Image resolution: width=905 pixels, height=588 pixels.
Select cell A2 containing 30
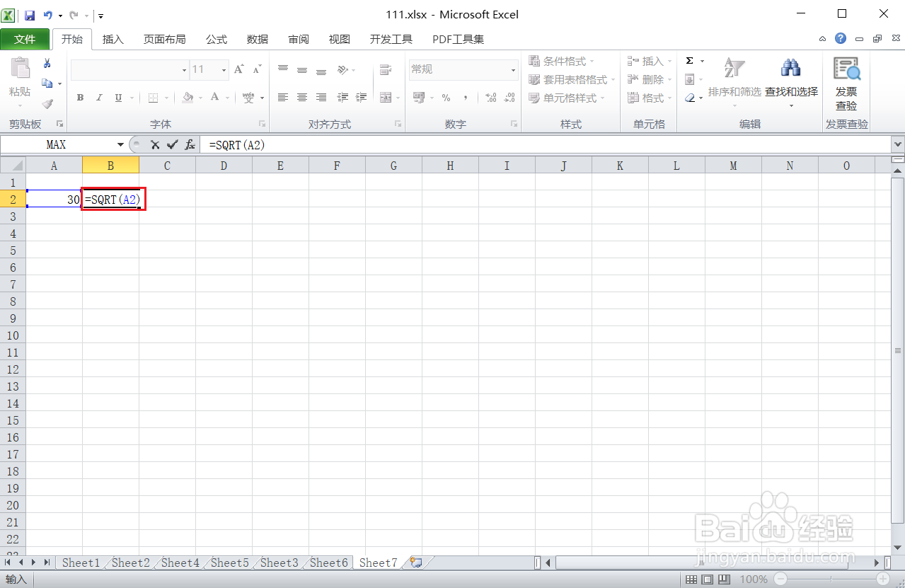pos(54,200)
